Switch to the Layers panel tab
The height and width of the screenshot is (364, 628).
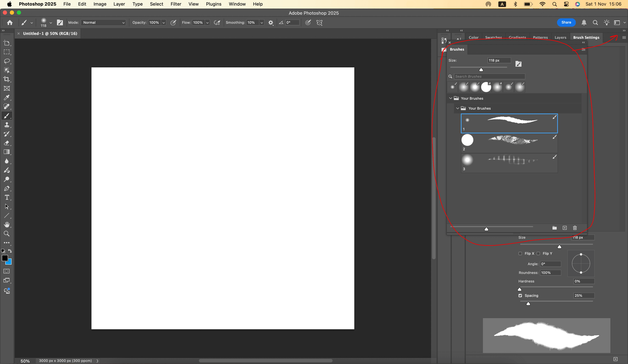(560, 37)
